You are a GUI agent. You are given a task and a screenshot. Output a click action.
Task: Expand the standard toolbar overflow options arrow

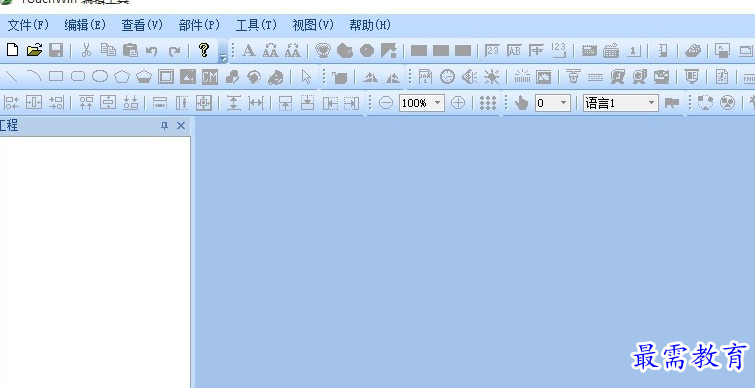[222, 58]
